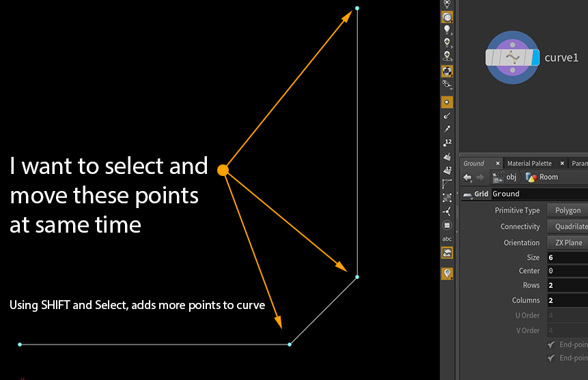This screenshot has width=588, height=380.
Task: Toggle the three-pronged display option icon
Action: [447, 211]
